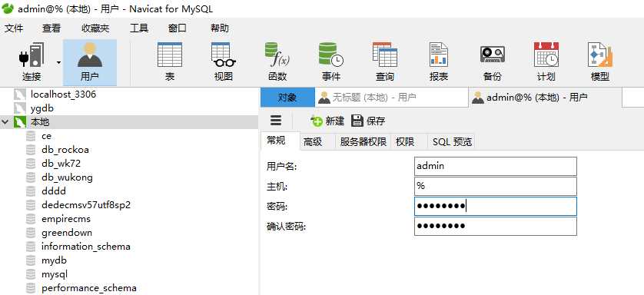Open the Schedule (计划) toolbar icon
This screenshot has height=295, width=644.
546,62
